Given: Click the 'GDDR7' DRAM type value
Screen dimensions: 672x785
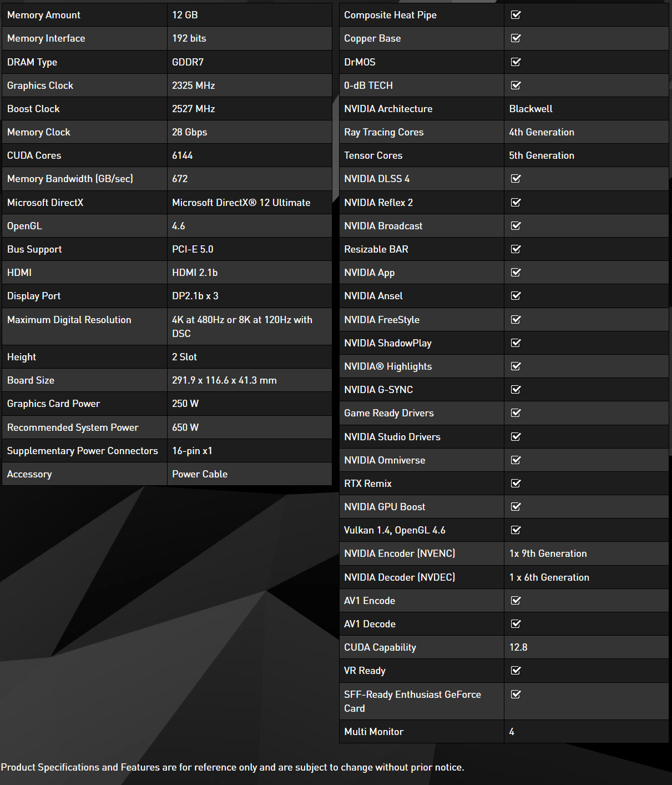Looking at the screenshot, I should [188, 62].
